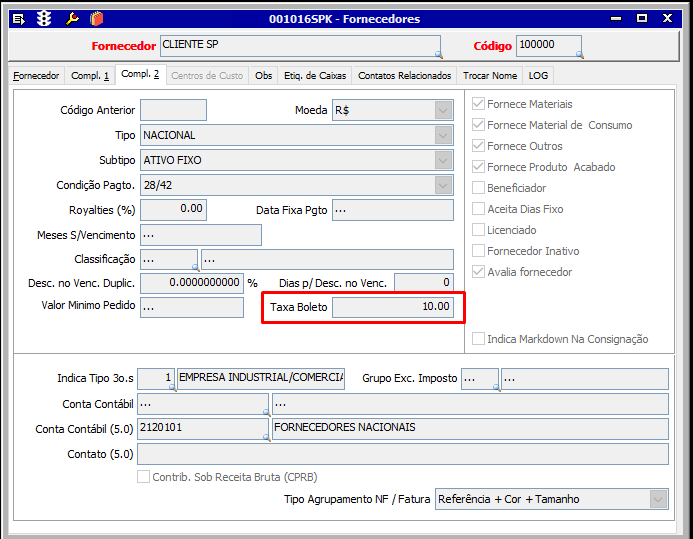Click the lookup magnifier on Classificação field
The image size is (693, 539).
tap(196, 267)
